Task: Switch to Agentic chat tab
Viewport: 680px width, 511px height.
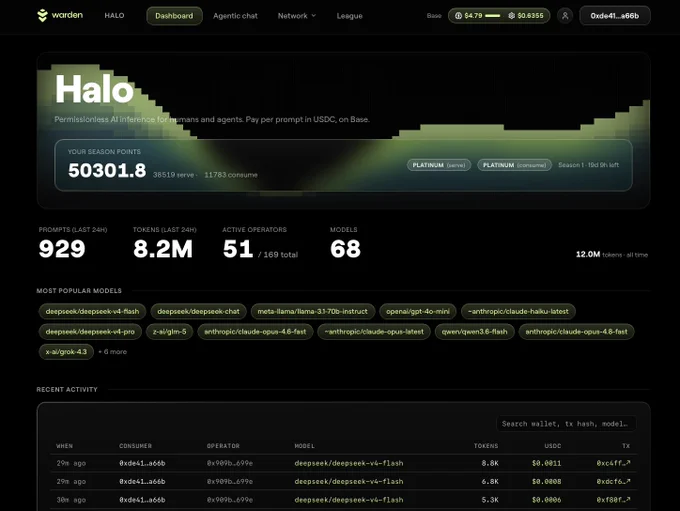Action: pyautogui.click(x=235, y=16)
